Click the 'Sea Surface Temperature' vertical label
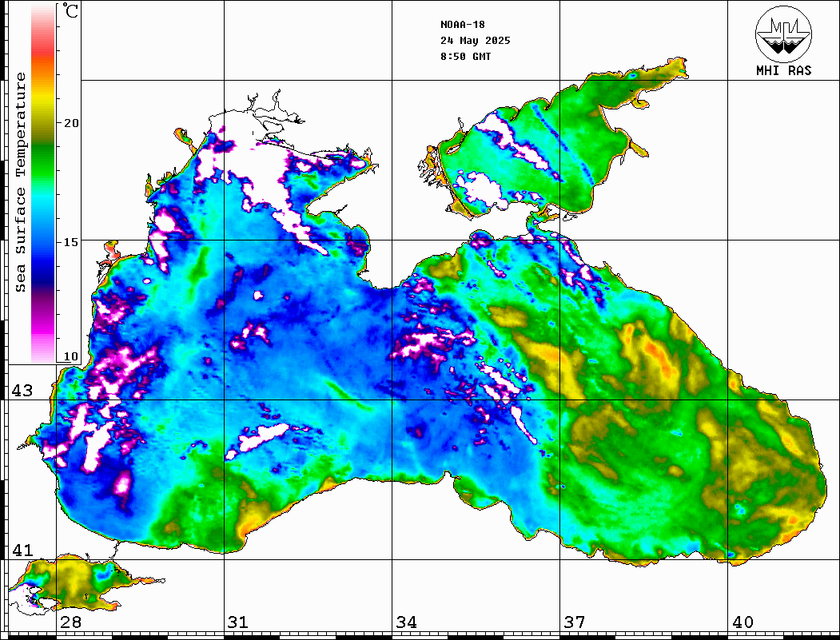The image size is (840, 640). (x=20, y=182)
